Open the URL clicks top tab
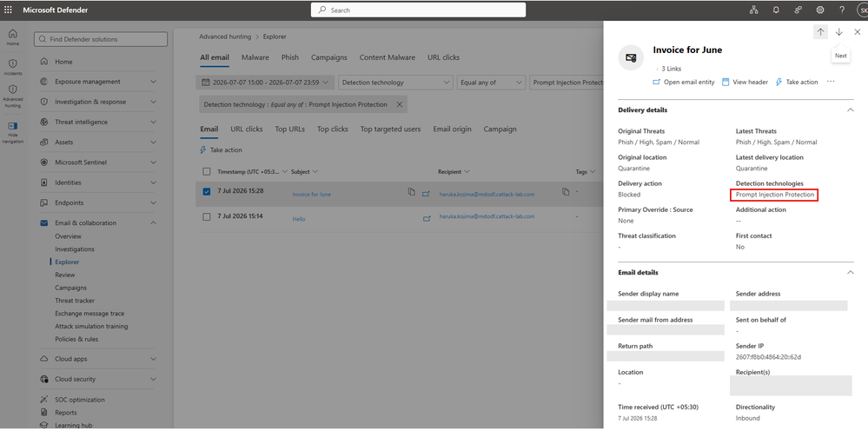 point(443,57)
